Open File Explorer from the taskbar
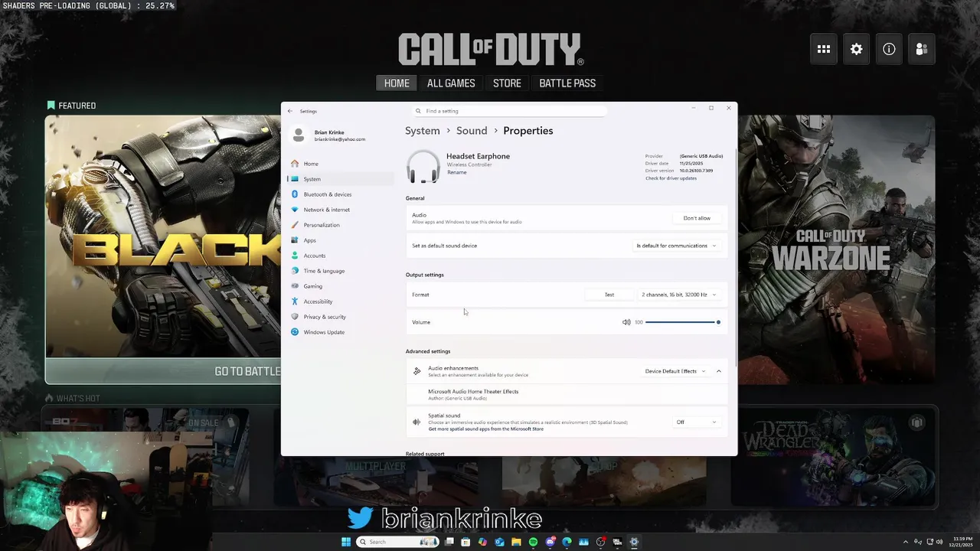 coord(516,542)
